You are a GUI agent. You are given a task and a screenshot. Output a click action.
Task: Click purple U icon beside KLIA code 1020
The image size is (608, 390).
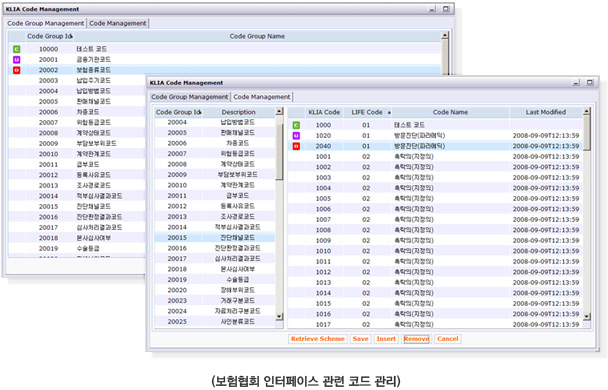tap(296, 136)
